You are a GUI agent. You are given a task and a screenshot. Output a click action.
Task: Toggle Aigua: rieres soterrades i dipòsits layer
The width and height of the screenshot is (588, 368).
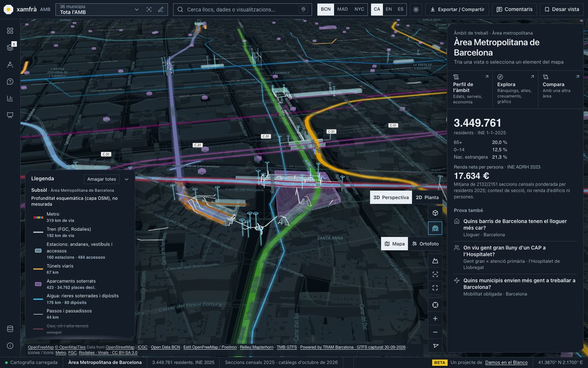tap(80, 299)
